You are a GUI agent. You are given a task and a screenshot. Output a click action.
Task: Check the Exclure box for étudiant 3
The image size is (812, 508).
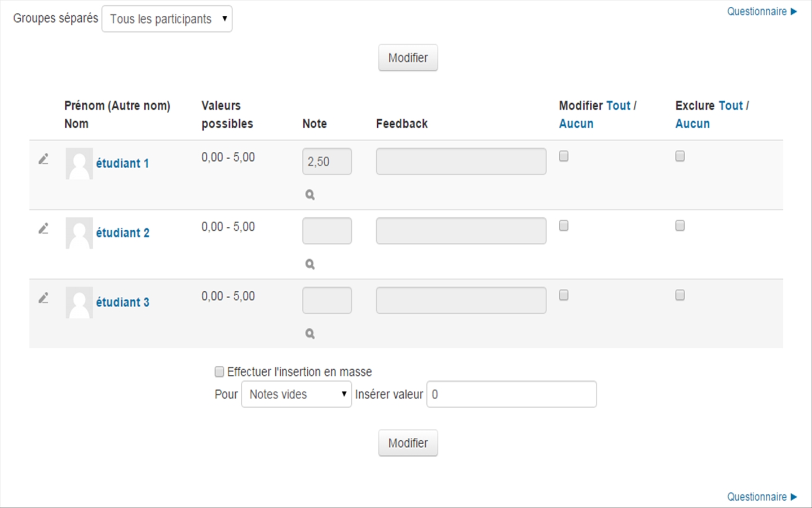[680, 295]
